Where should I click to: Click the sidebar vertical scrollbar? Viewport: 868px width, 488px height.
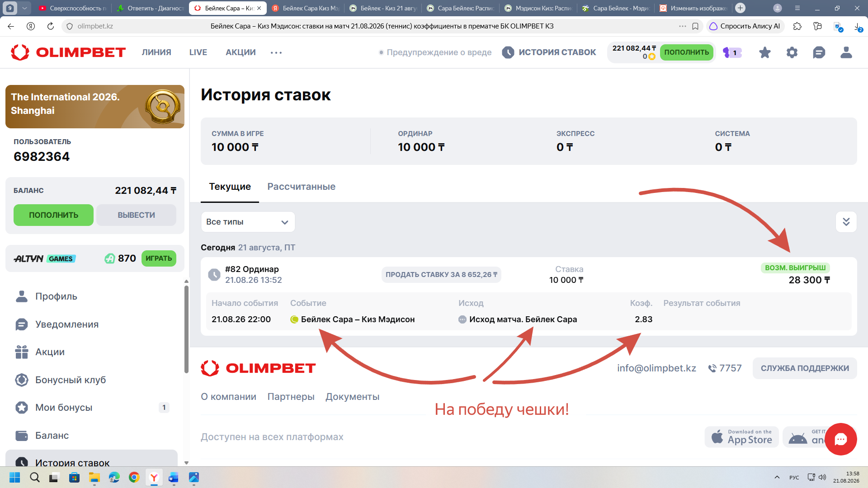click(x=186, y=330)
